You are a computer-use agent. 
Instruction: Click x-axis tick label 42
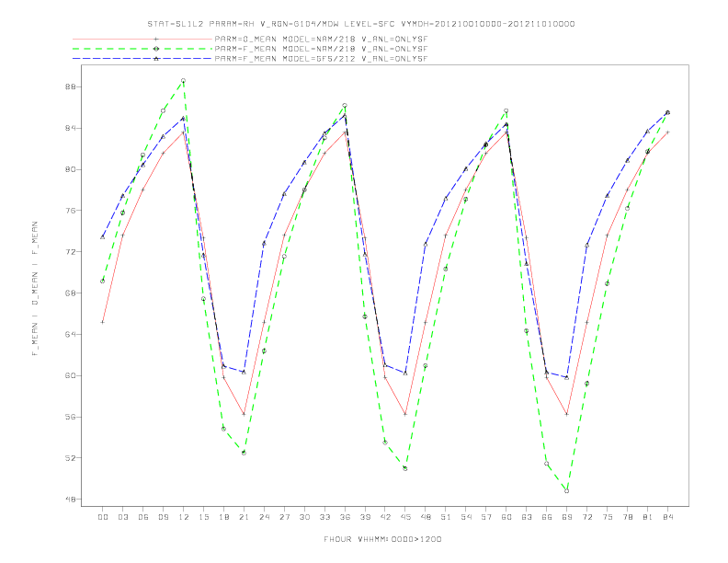tap(385, 517)
